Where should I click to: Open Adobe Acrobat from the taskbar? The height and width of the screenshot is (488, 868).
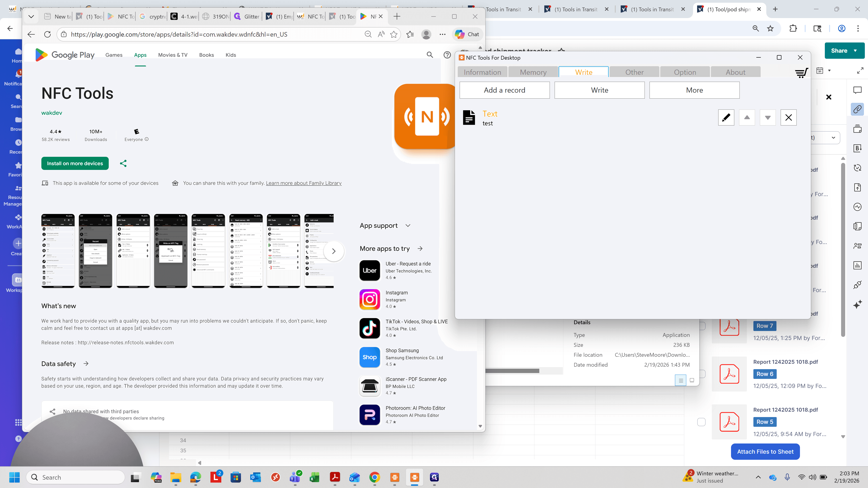pos(335,477)
